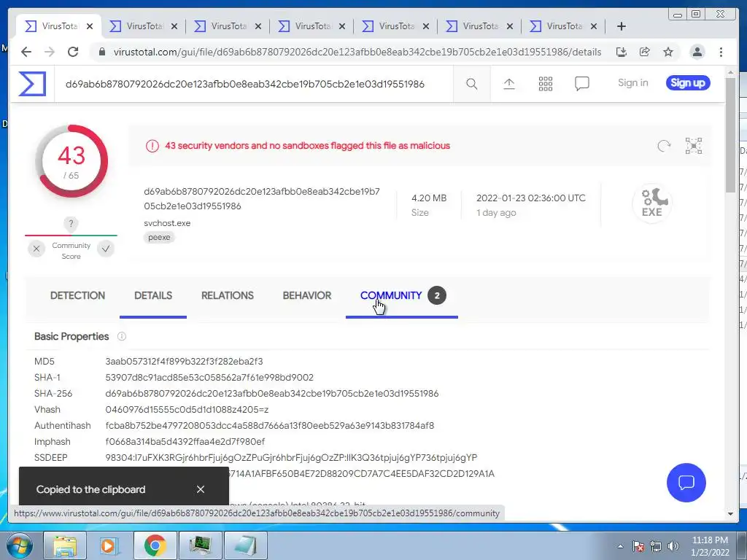This screenshot has width=747, height=560.
Task: Click the EXE file type icon
Action: tap(652, 204)
